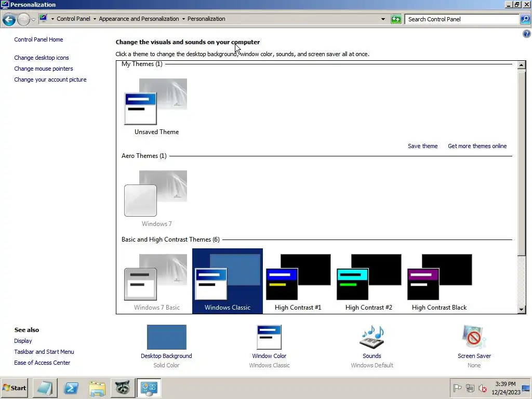Screen dimensions: 532x399
Task: Click the Personalization taskbar button
Action: (149, 388)
